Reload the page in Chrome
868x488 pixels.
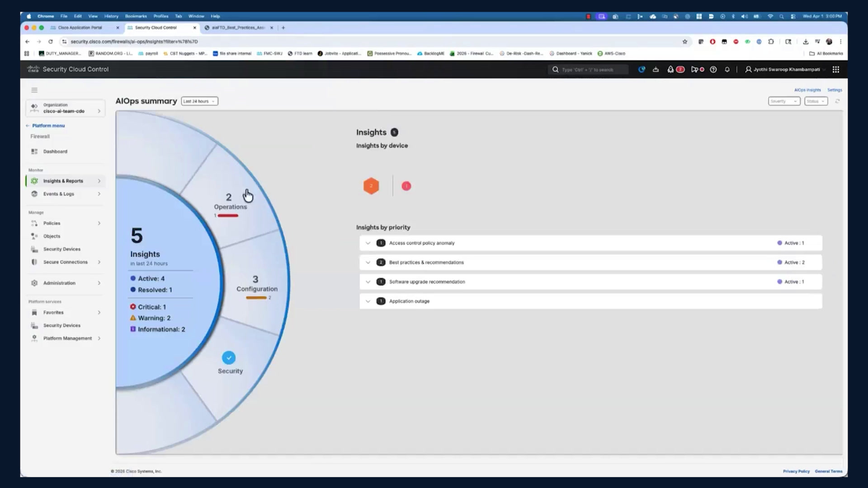tap(51, 42)
